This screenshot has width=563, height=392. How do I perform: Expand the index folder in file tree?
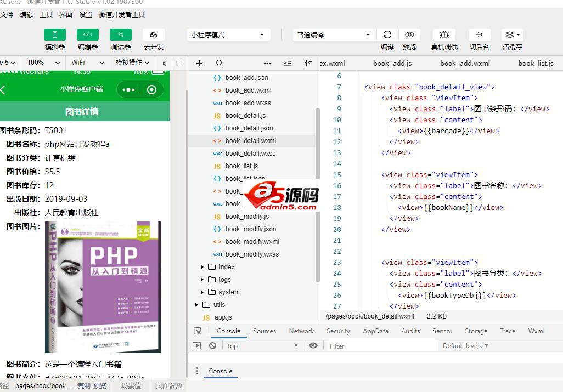[x=202, y=267]
